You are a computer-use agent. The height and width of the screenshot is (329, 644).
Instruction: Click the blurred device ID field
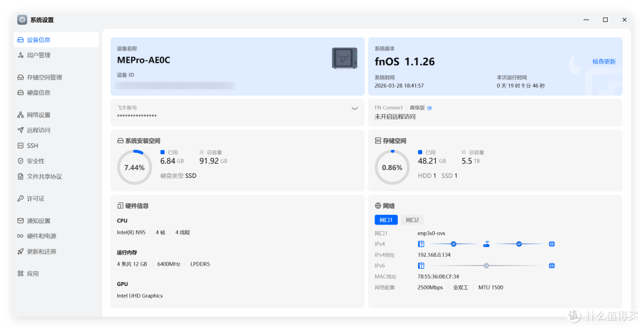[175, 85]
